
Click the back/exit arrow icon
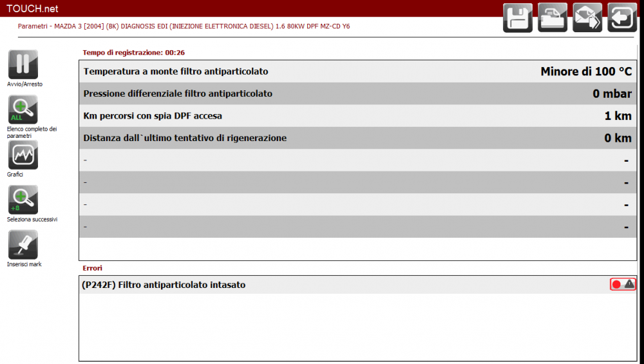point(622,17)
